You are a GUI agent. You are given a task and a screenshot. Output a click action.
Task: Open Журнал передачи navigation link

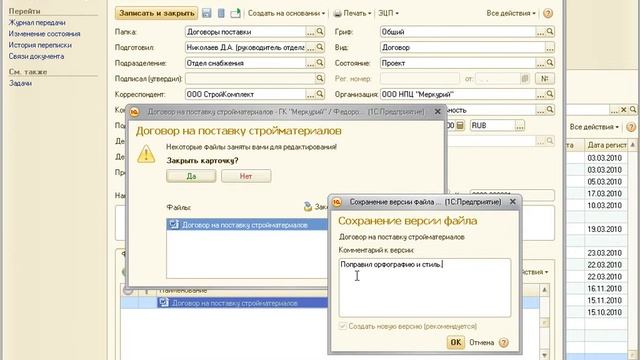(37, 23)
